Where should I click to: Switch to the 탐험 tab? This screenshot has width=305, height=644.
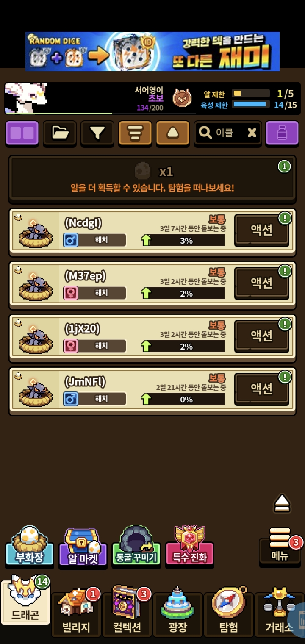pos(229,614)
